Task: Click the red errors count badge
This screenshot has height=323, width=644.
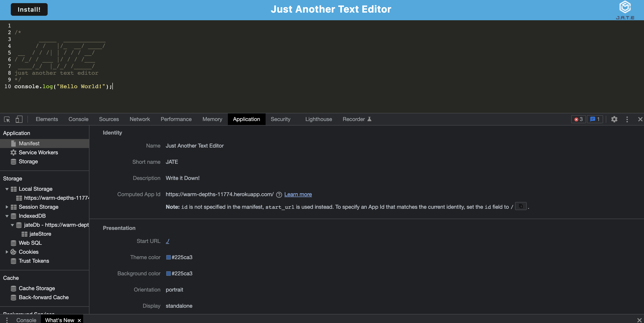Action: click(578, 119)
